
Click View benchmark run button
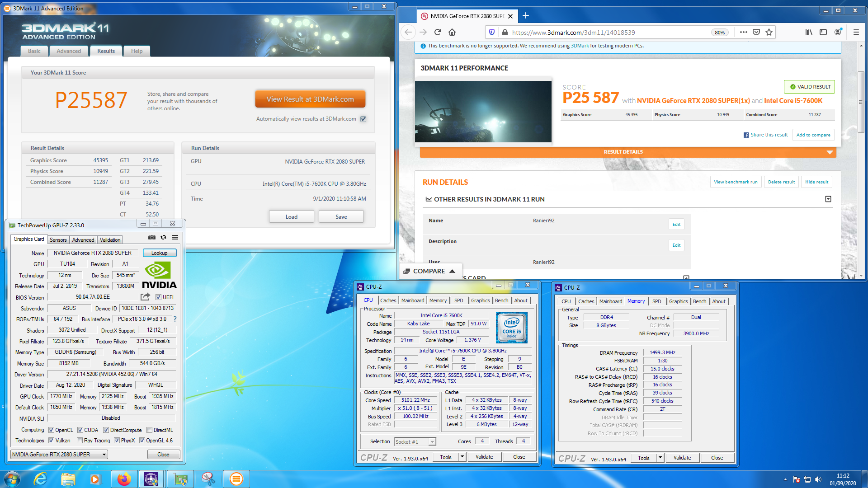tap(736, 182)
